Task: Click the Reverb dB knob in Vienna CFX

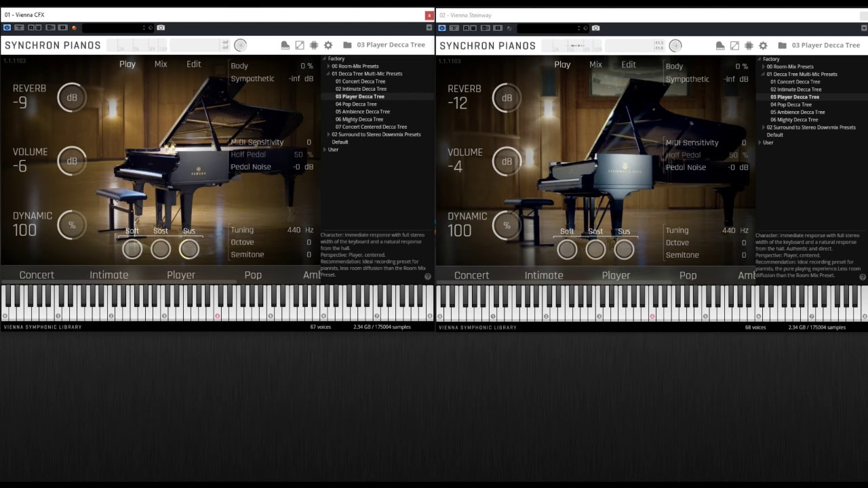Action: coord(71,98)
